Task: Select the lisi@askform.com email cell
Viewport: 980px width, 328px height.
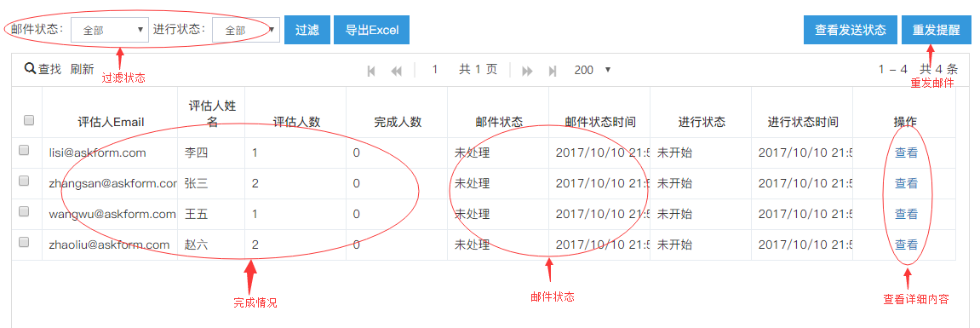Action: coord(110,152)
